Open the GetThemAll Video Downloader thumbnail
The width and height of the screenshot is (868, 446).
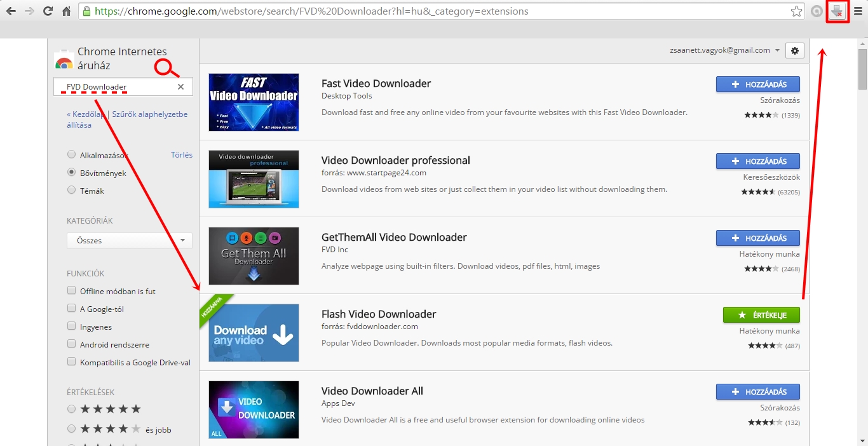click(x=254, y=256)
